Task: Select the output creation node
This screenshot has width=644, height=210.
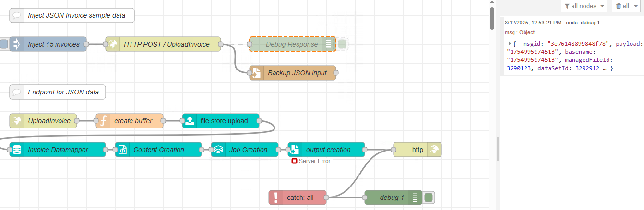Action: click(328, 150)
